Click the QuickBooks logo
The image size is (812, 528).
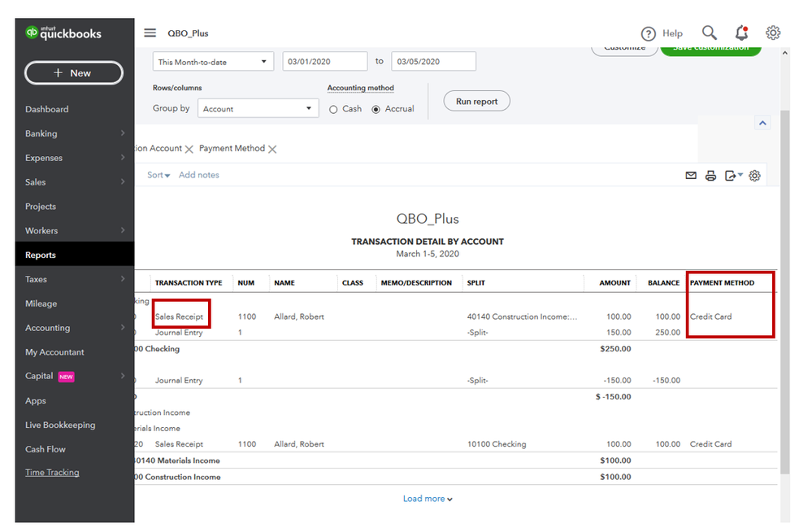point(63,33)
